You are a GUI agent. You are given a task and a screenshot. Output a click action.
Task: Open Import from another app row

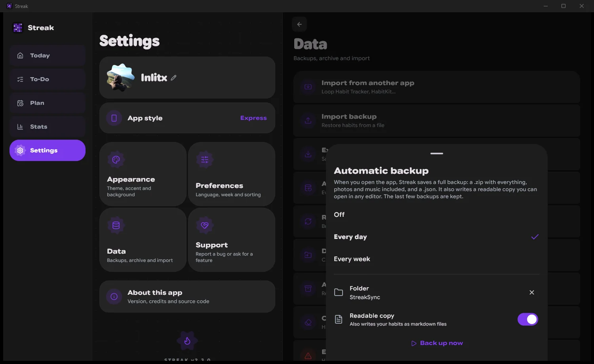tap(437, 87)
